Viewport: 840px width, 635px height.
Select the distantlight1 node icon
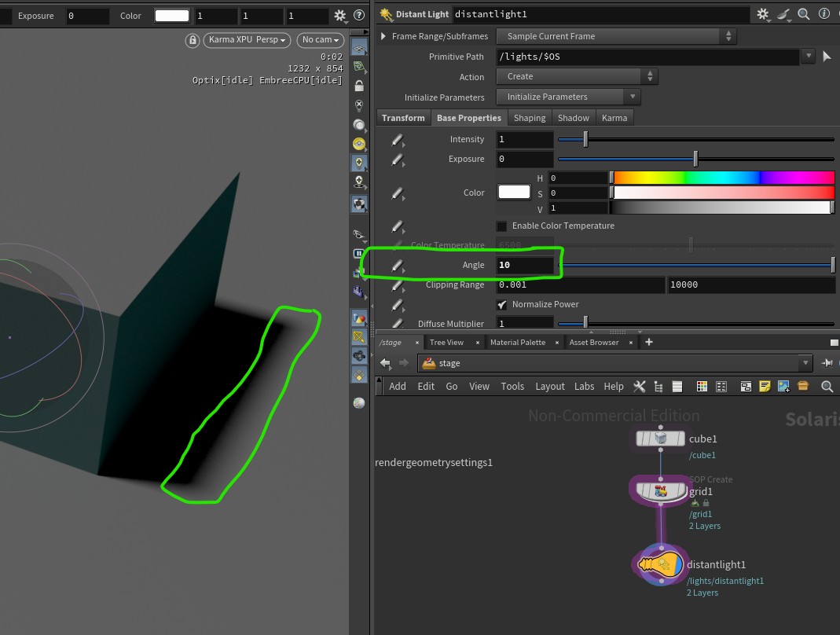(x=661, y=564)
